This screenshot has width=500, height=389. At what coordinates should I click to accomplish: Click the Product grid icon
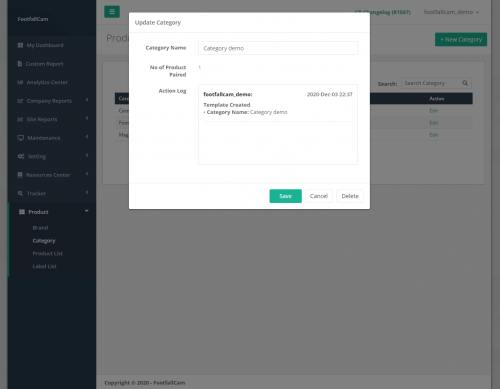pyautogui.click(x=22, y=212)
